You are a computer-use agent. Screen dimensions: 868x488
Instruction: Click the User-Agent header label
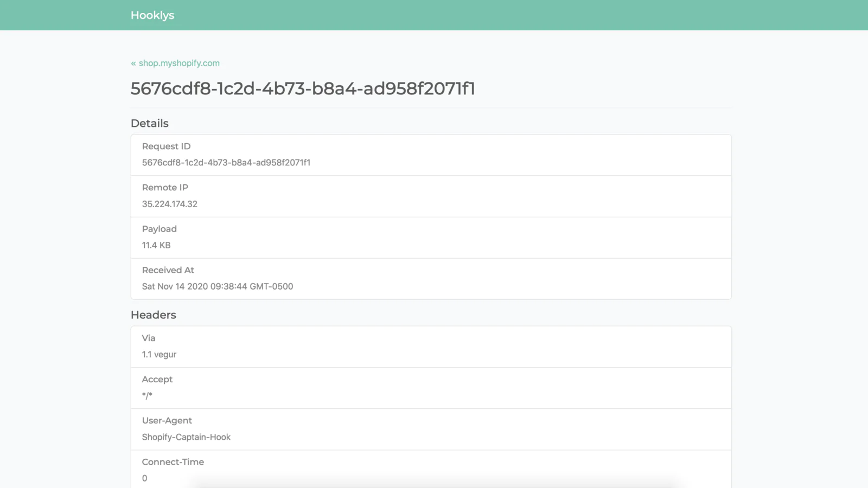pos(167,421)
